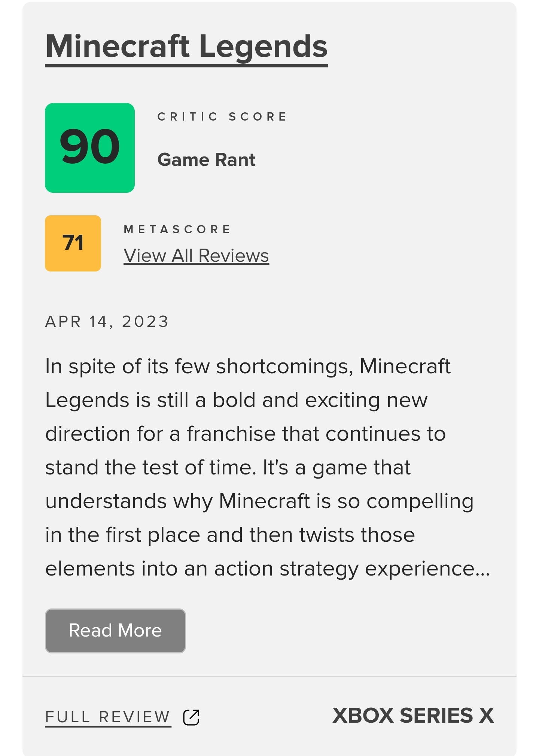Image resolution: width=539 pixels, height=756 pixels.
Task: Click the 'understands why Minecraft is so compelling' line
Action: 259,501
